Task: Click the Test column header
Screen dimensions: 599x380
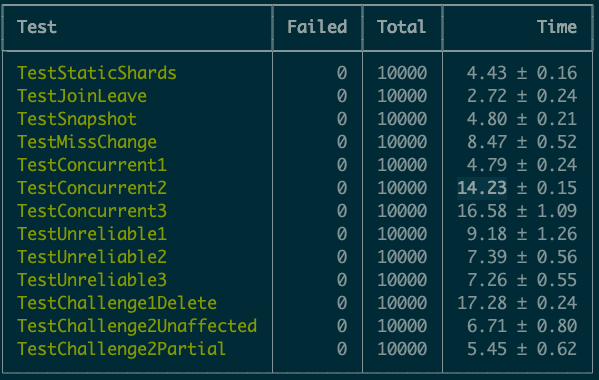Action: pos(37,27)
